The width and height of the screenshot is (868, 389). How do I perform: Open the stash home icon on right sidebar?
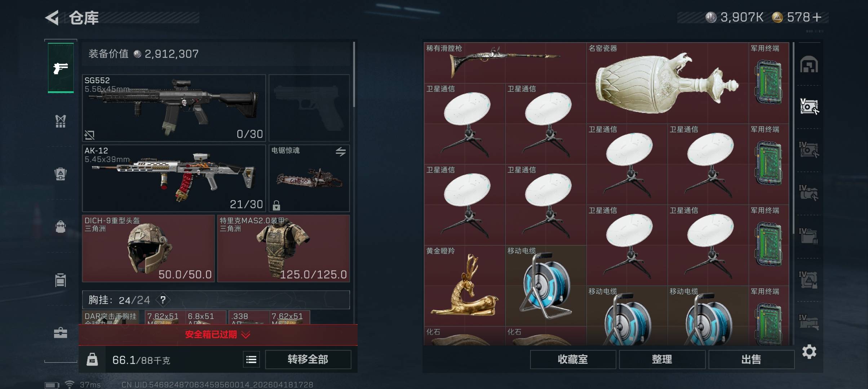(x=809, y=64)
